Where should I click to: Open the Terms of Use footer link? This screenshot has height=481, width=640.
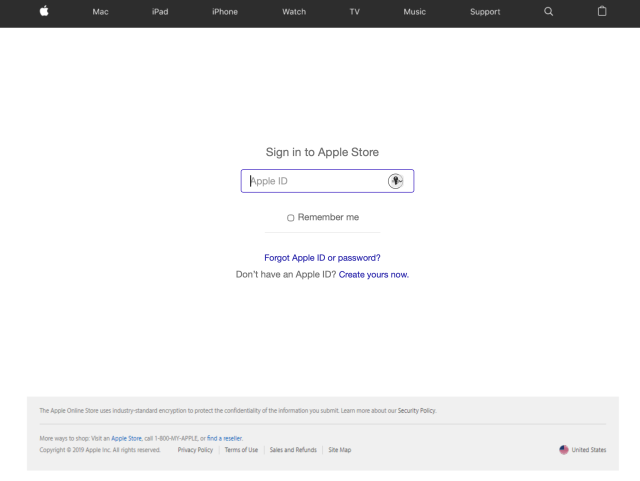coord(241,450)
